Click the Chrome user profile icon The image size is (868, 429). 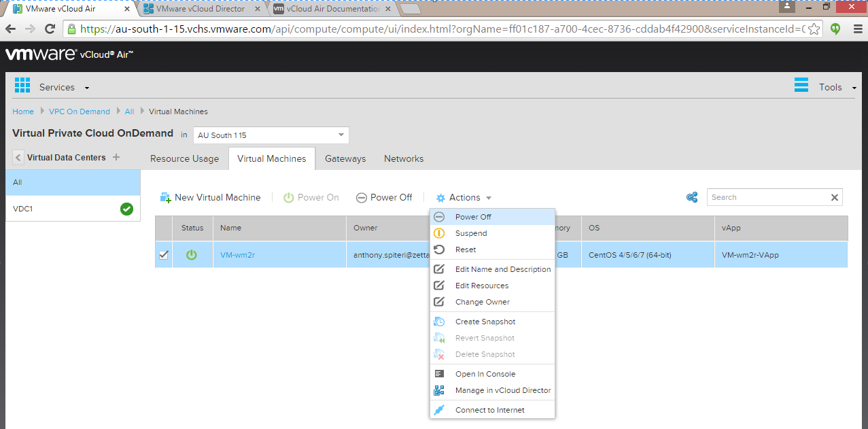[787, 6]
